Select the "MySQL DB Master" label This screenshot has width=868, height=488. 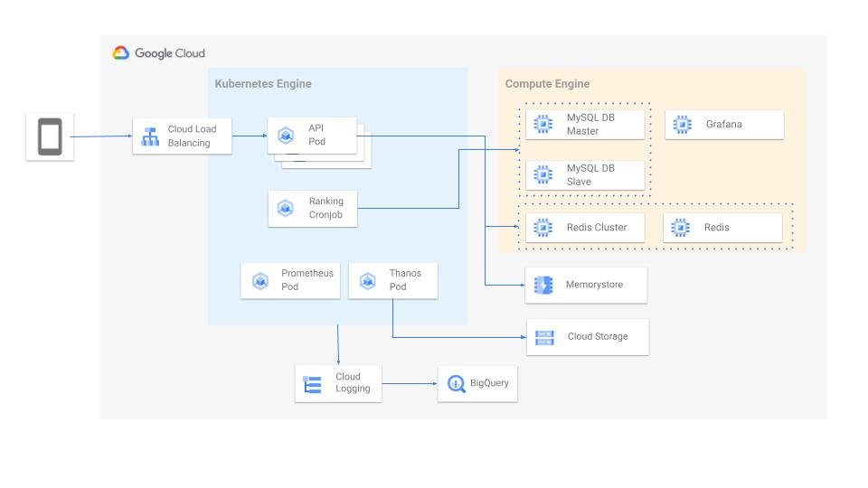(590, 124)
